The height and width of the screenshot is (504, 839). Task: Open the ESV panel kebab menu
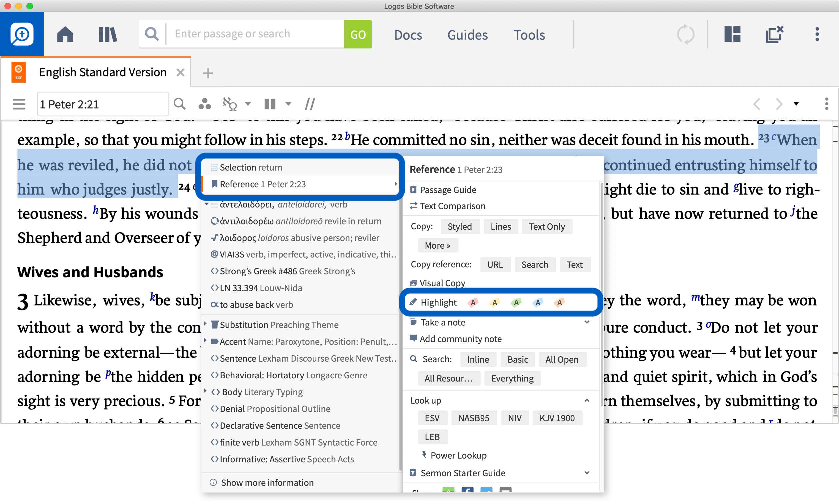[826, 104]
